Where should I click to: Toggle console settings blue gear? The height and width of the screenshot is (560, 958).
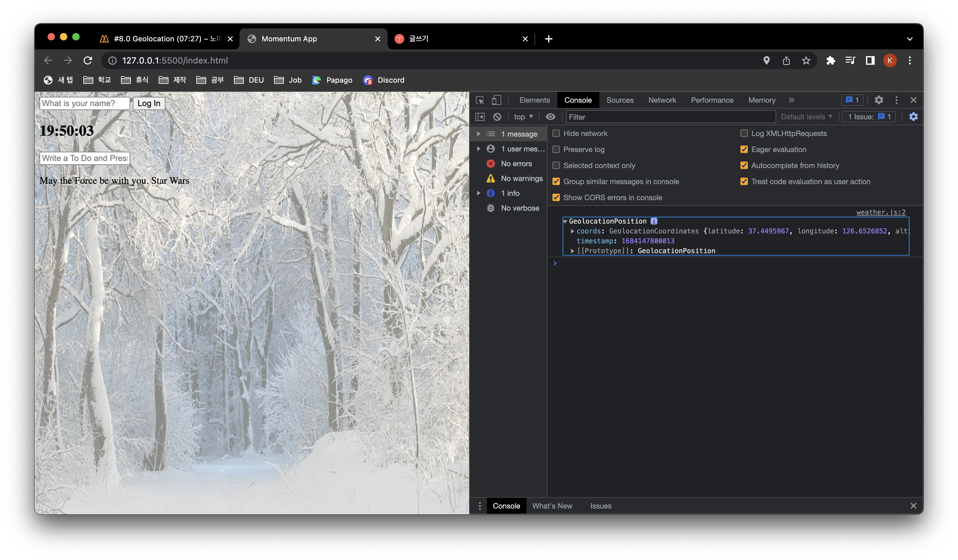tap(913, 117)
